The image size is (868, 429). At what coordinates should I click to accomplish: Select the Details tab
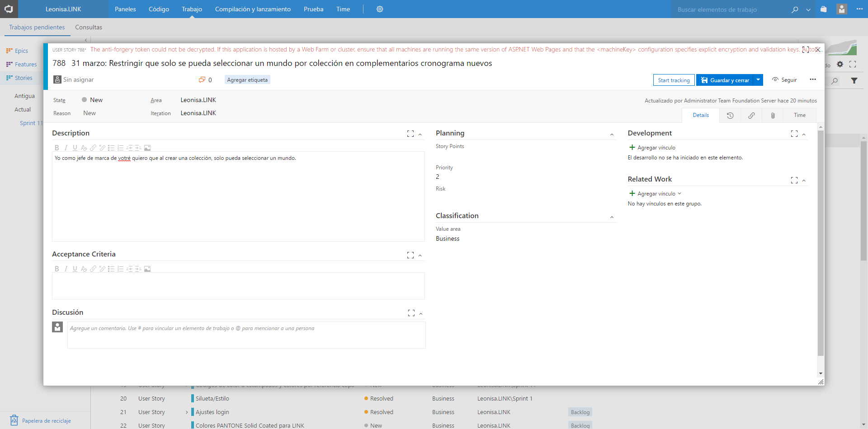[701, 115]
